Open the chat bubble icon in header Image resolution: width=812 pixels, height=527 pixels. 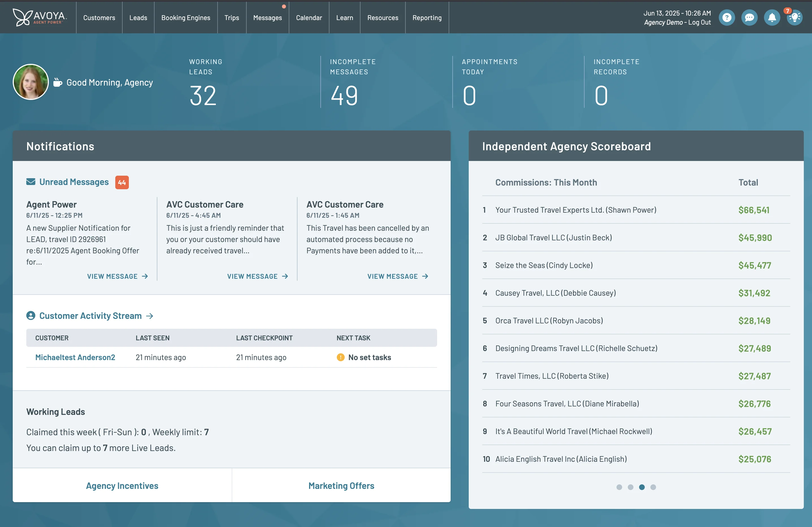coord(750,18)
